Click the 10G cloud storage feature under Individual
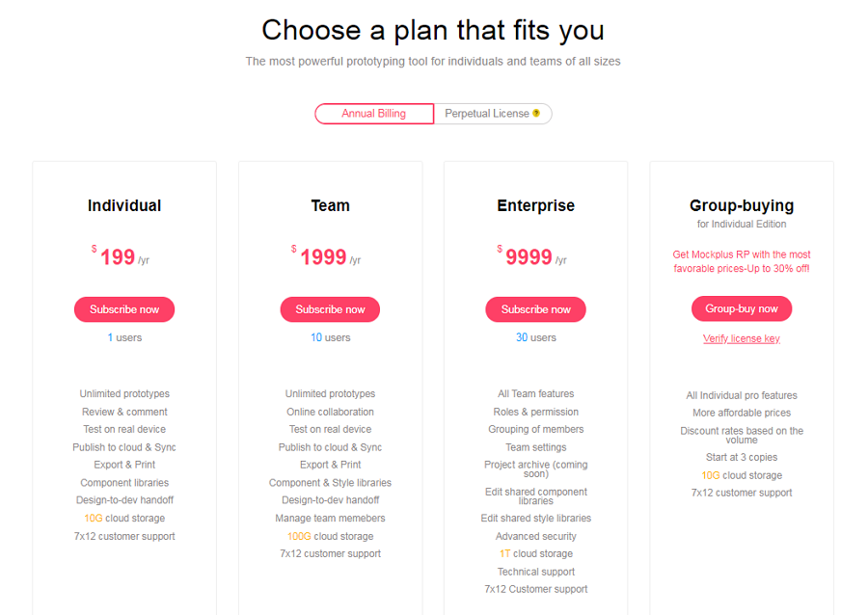 [x=123, y=518]
